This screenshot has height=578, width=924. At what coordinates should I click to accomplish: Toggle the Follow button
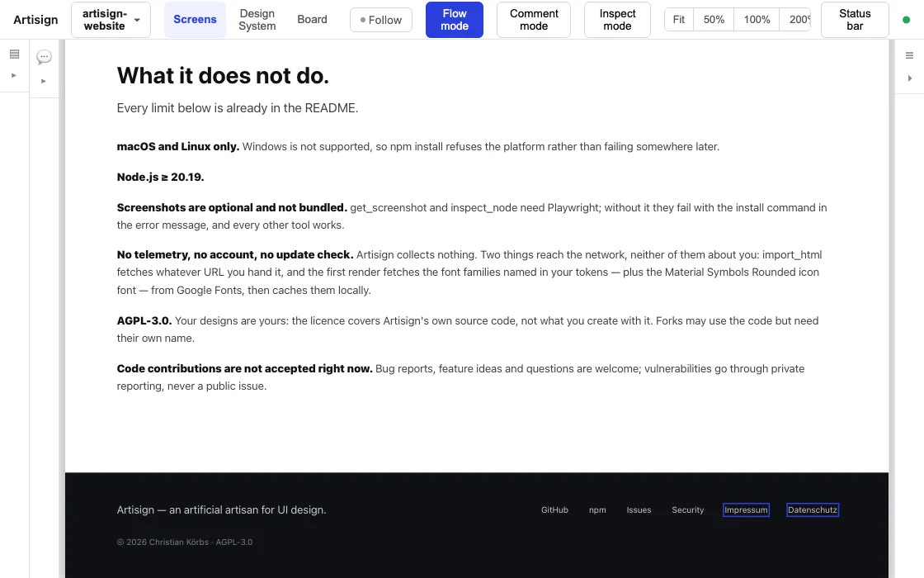coord(380,20)
